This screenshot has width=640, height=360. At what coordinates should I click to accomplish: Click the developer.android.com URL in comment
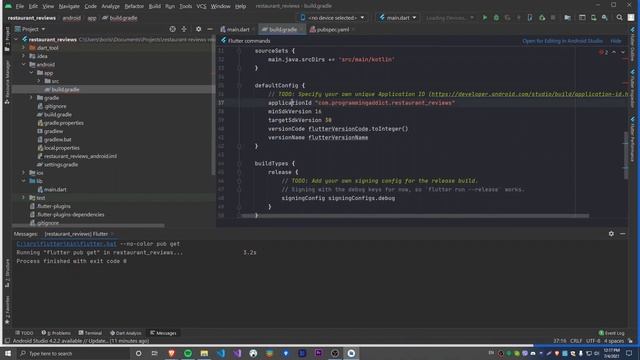(529, 94)
